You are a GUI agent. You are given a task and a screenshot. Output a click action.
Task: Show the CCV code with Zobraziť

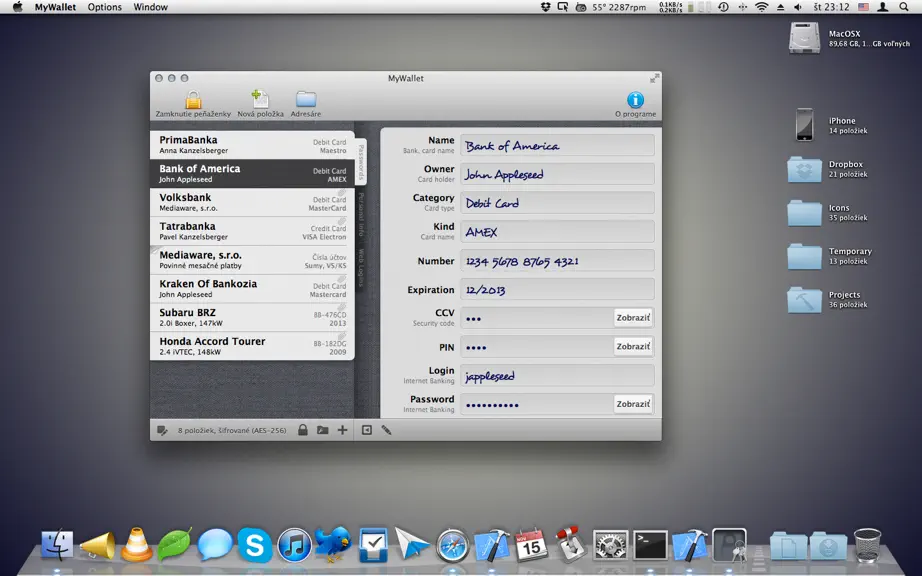(633, 317)
